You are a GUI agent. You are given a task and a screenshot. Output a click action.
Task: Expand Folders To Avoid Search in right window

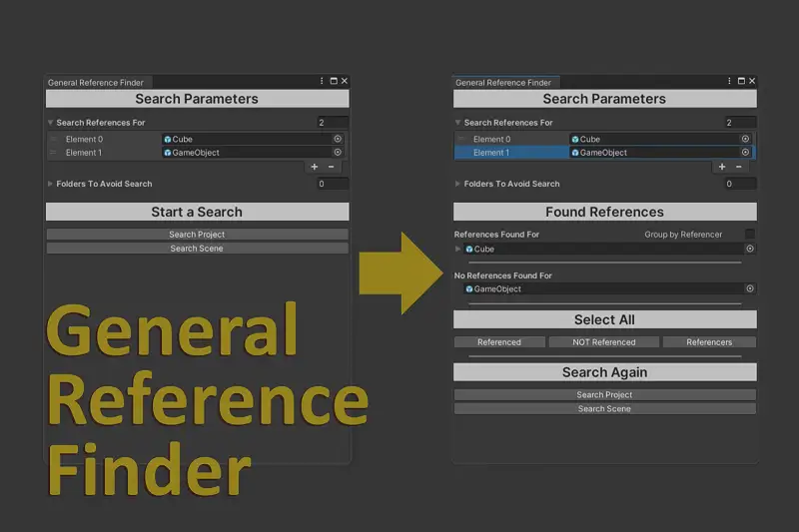[x=457, y=184]
